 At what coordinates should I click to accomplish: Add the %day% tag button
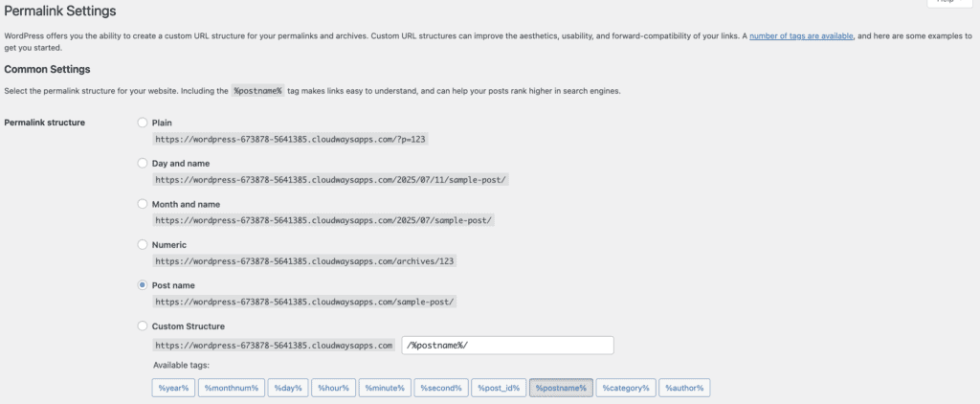tap(288, 388)
